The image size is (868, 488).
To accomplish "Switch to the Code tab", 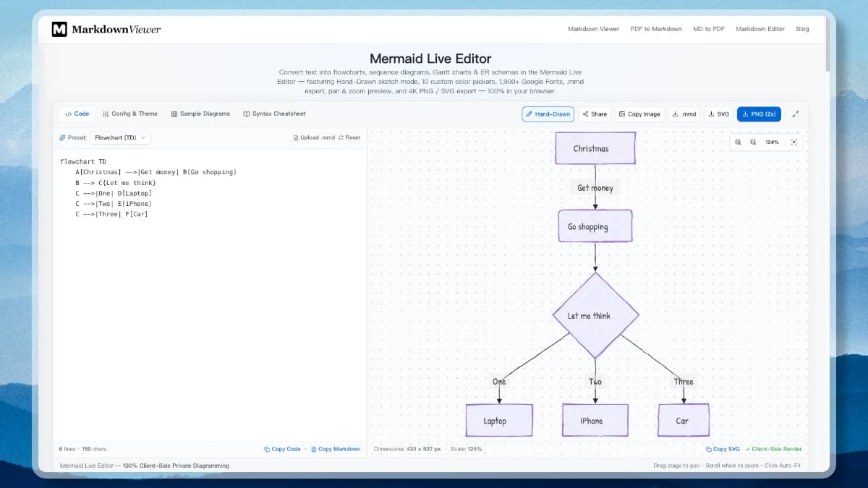I will pyautogui.click(x=77, y=114).
